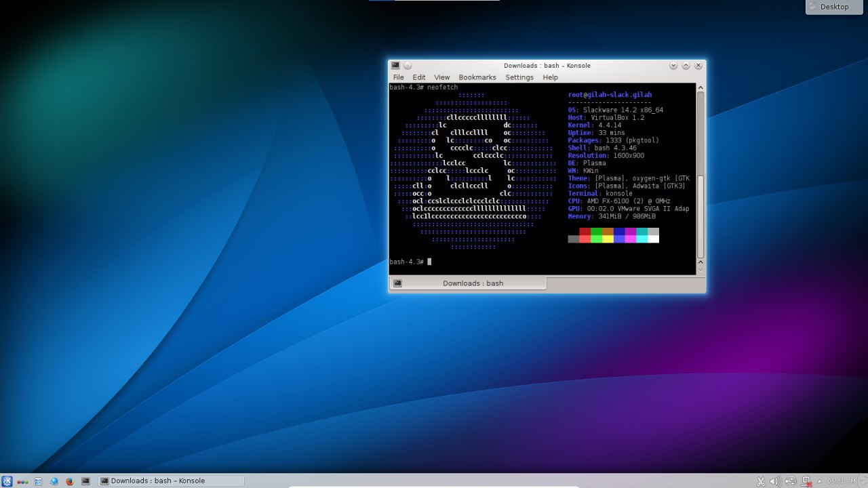This screenshot has width=868, height=488.
Task: Click the terminal prompt cursor line
Action: click(x=410, y=262)
